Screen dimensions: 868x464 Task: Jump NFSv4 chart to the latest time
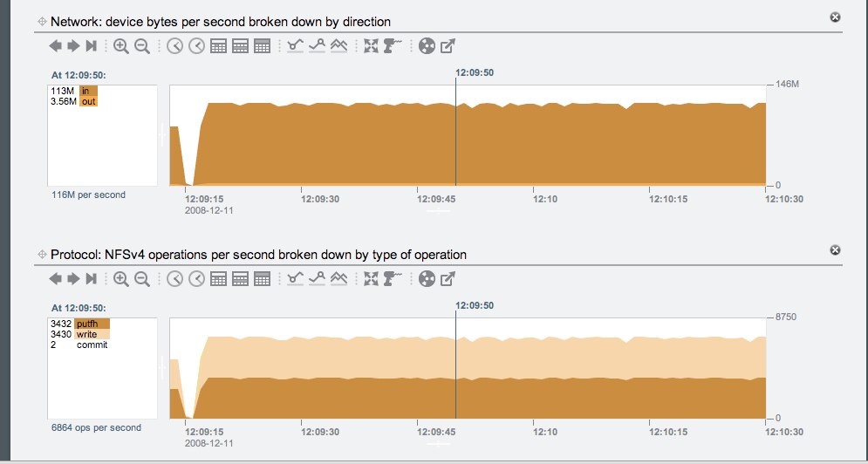91,279
